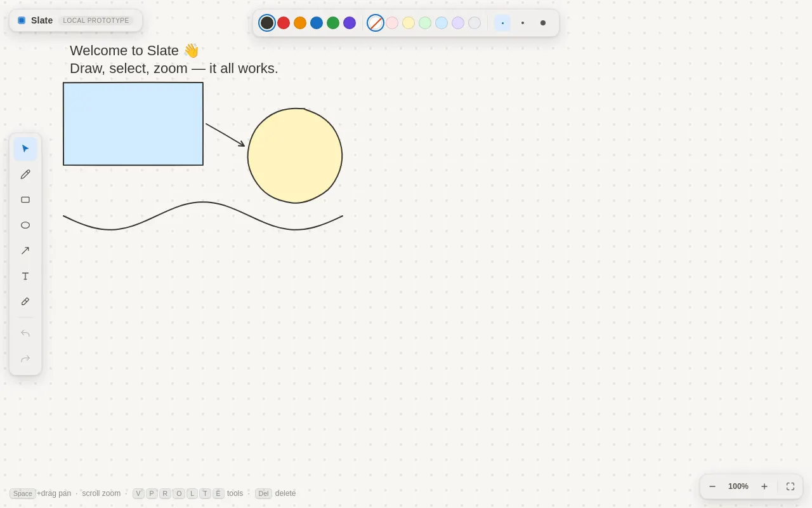Activate the Select cursor tool
The width and height of the screenshot is (812, 508).
pyautogui.click(x=25, y=149)
